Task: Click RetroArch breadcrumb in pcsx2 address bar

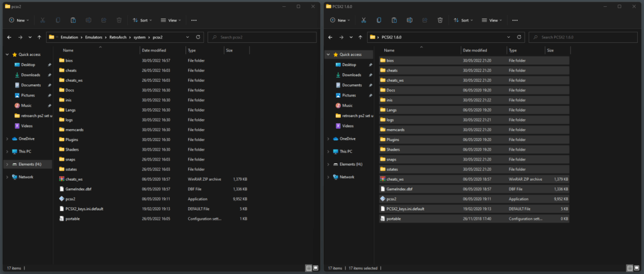Action: (x=118, y=37)
